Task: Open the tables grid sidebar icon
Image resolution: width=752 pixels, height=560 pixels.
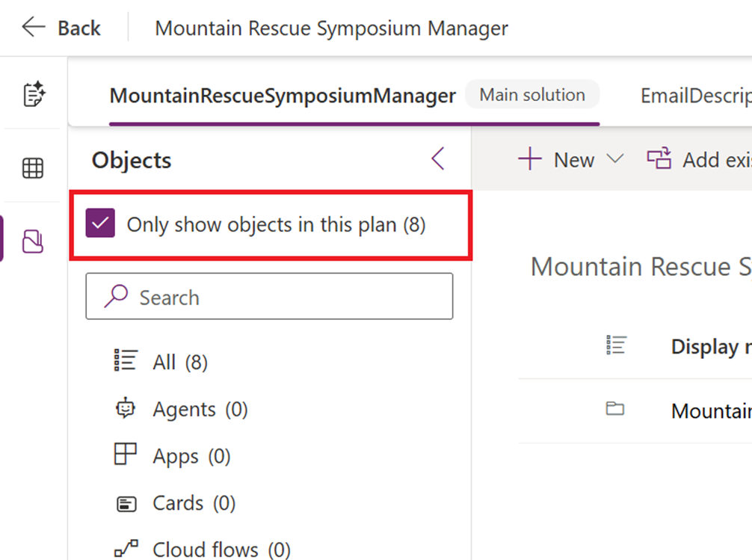Action: [34, 168]
